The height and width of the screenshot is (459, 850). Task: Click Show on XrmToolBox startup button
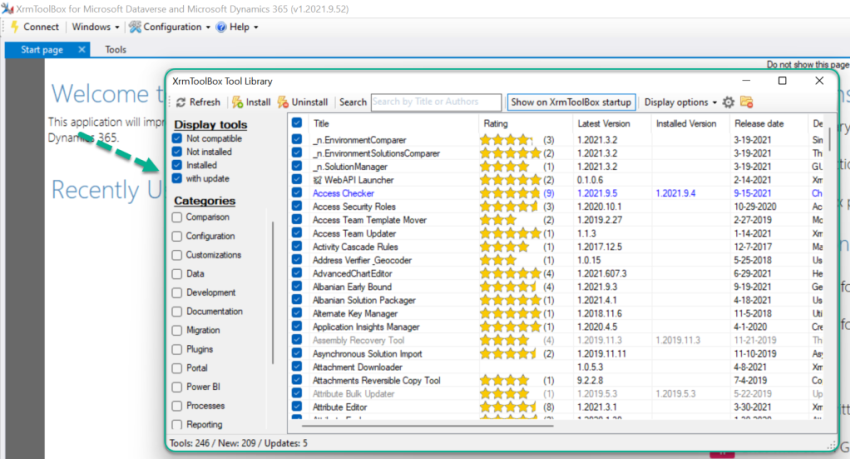coord(571,102)
